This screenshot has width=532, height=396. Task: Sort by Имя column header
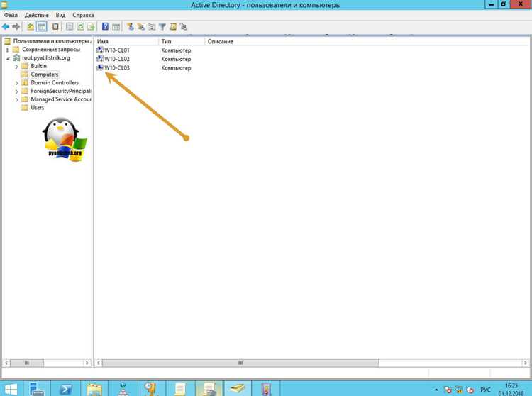(126, 41)
